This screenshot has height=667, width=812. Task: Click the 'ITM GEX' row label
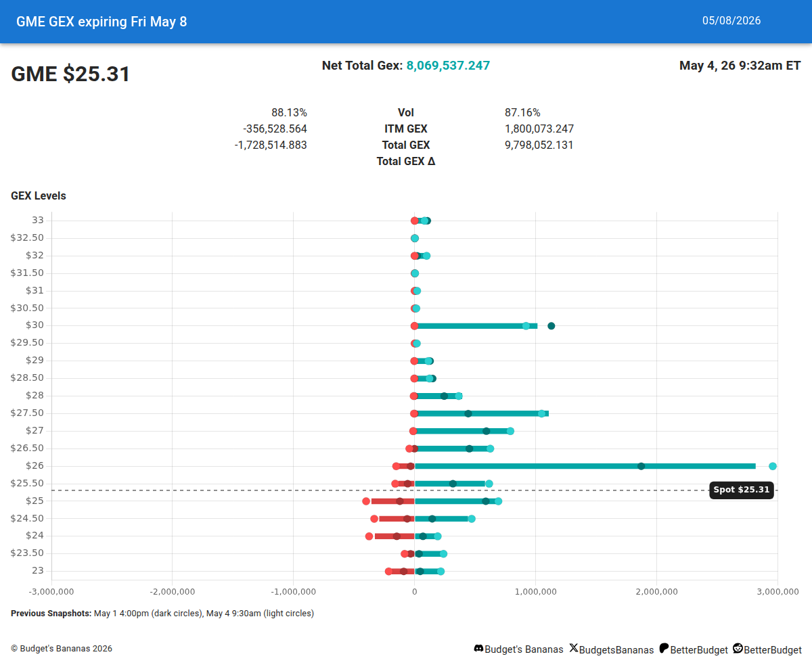point(406,129)
